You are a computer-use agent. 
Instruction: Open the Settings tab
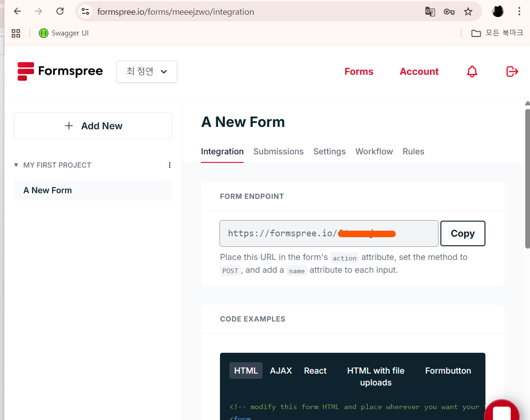[x=329, y=152]
